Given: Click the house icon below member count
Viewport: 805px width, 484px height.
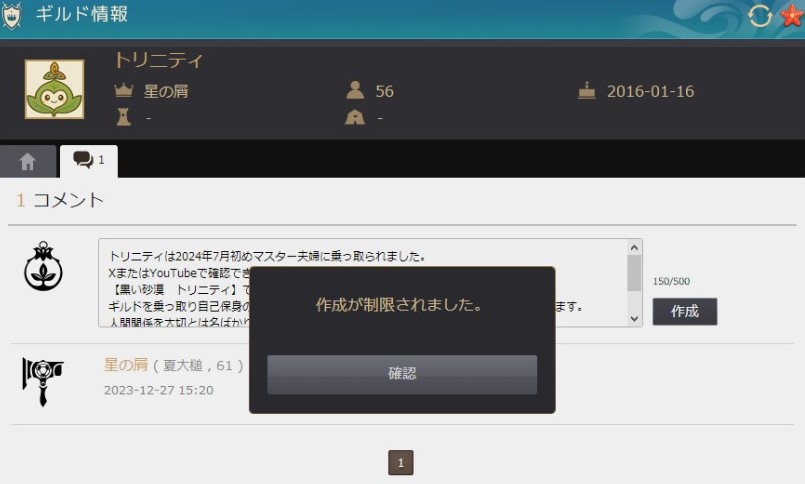Looking at the screenshot, I should 354,118.
